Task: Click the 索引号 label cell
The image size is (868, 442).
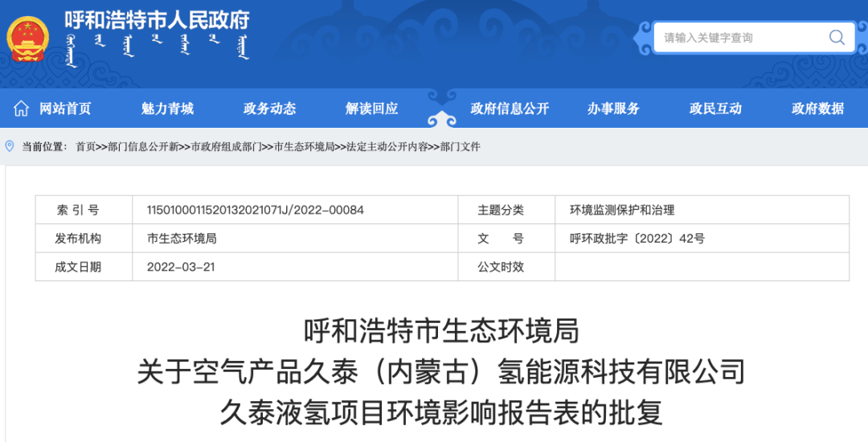Action: [84, 211]
